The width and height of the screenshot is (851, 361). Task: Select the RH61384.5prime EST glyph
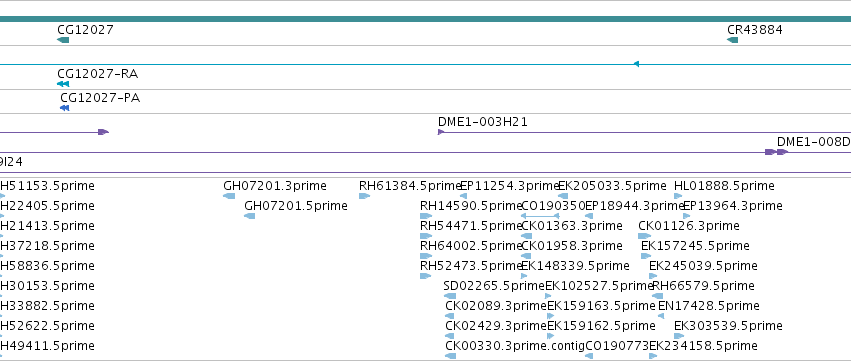[364, 196]
